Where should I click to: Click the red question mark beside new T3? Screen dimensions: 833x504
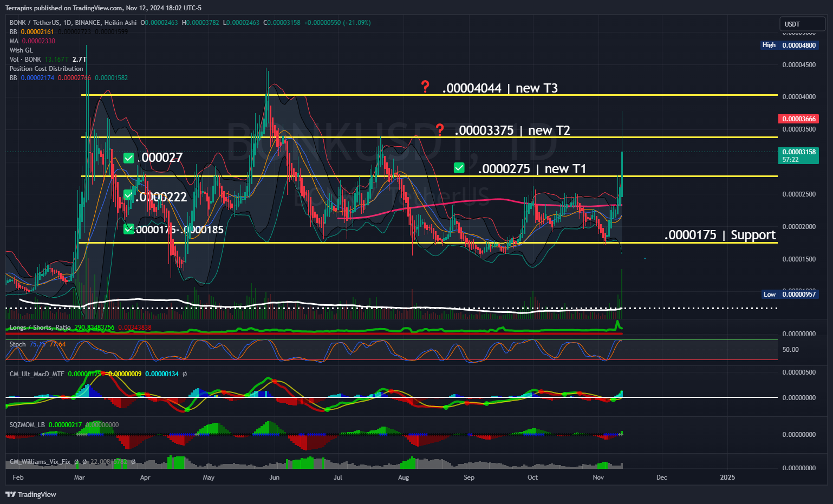(426, 87)
